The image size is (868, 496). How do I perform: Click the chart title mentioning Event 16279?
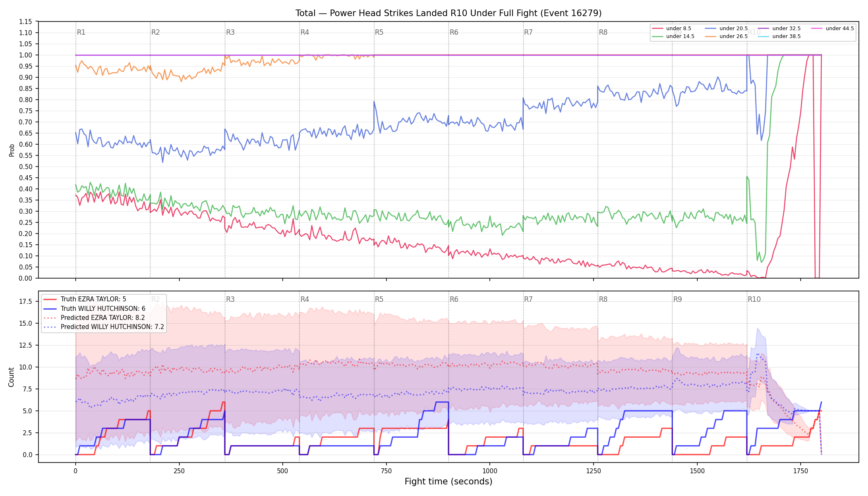448,13
